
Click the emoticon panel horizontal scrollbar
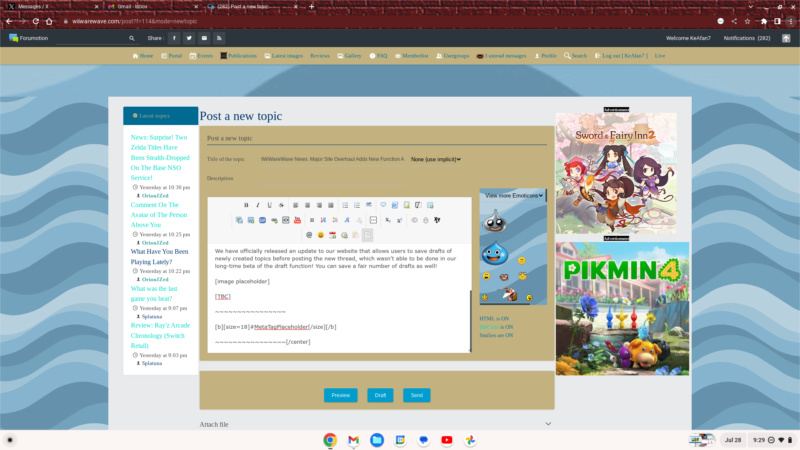506,304
